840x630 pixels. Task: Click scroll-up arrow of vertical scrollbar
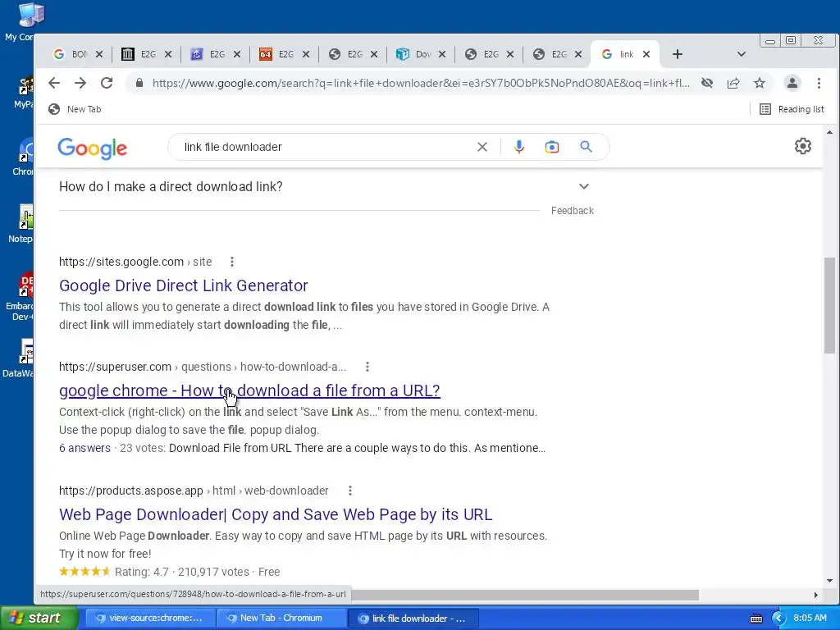pyautogui.click(x=829, y=132)
